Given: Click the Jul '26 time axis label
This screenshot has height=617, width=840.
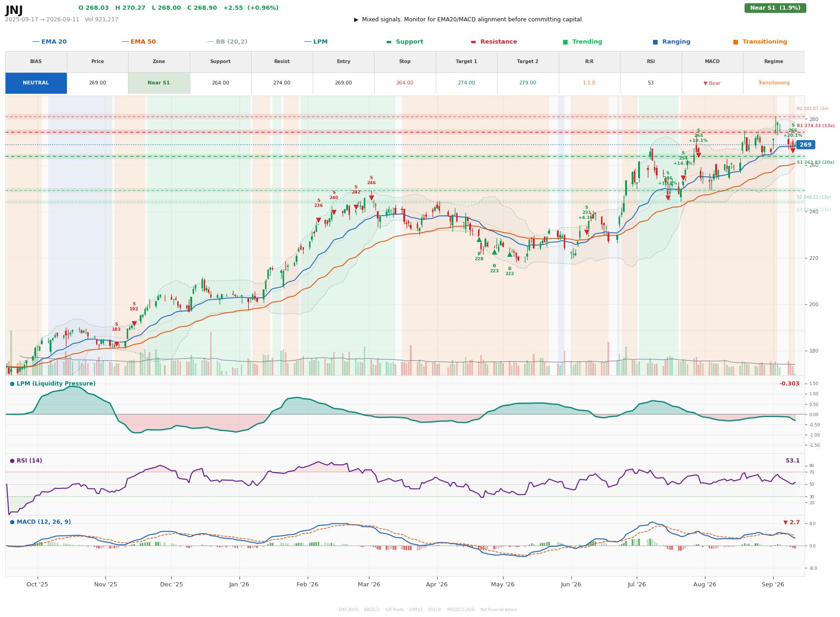Looking at the screenshot, I should (637, 585).
